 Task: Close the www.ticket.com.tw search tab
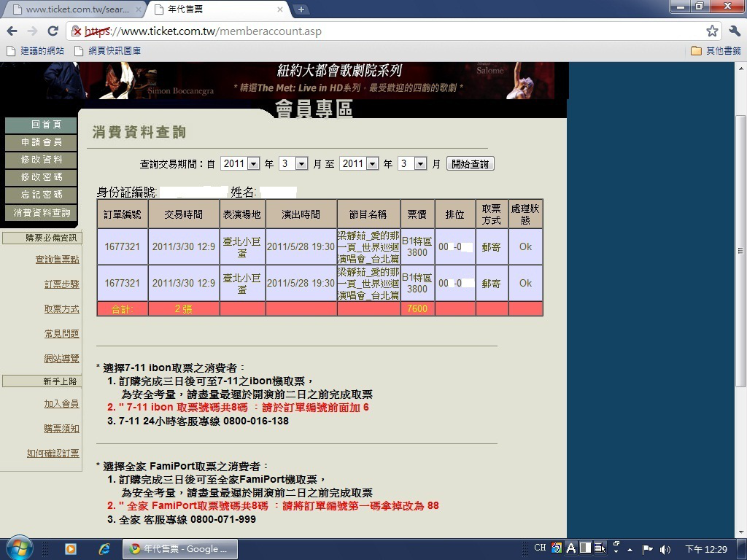click(x=139, y=9)
